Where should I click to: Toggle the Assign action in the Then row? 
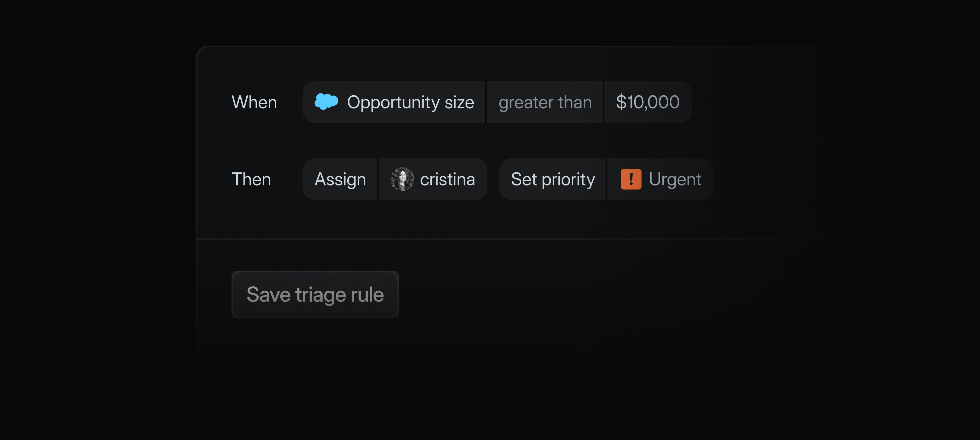click(340, 179)
